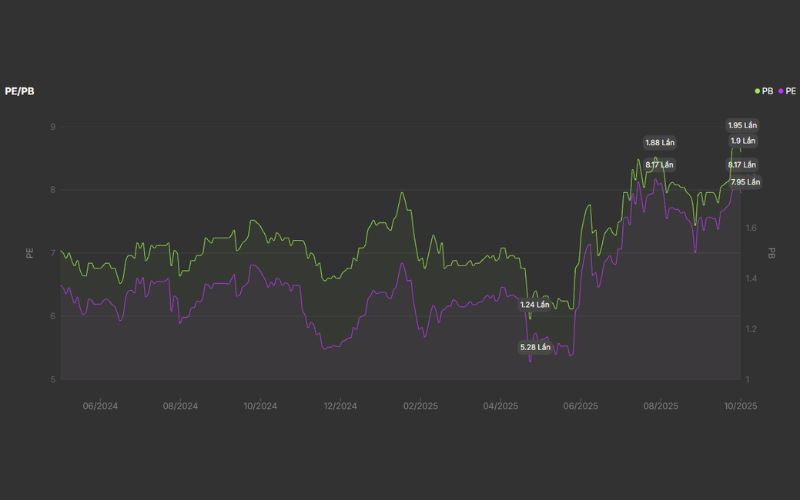Image resolution: width=800 pixels, height=500 pixels.
Task: Click the PE/PB chart title
Action: (x=20, y=91)
